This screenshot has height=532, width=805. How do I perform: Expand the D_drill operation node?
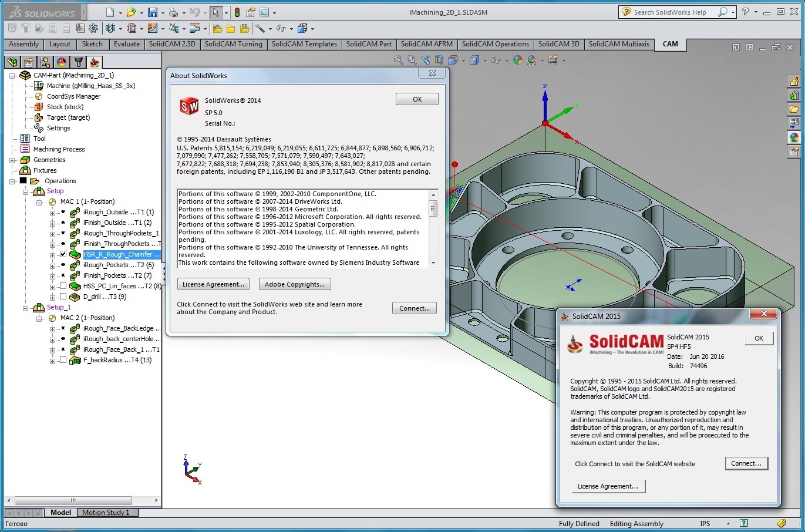52,298
